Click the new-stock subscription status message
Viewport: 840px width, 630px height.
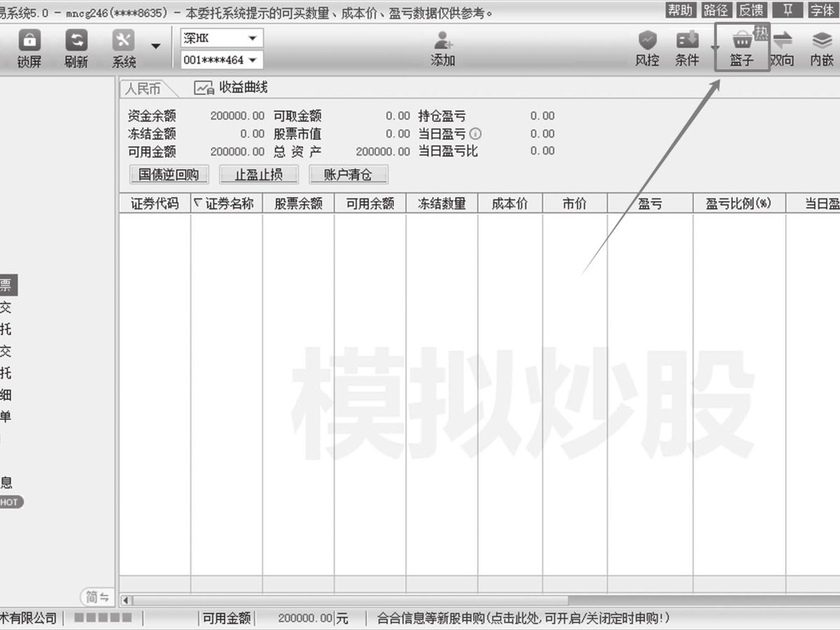tap(524, 618)
